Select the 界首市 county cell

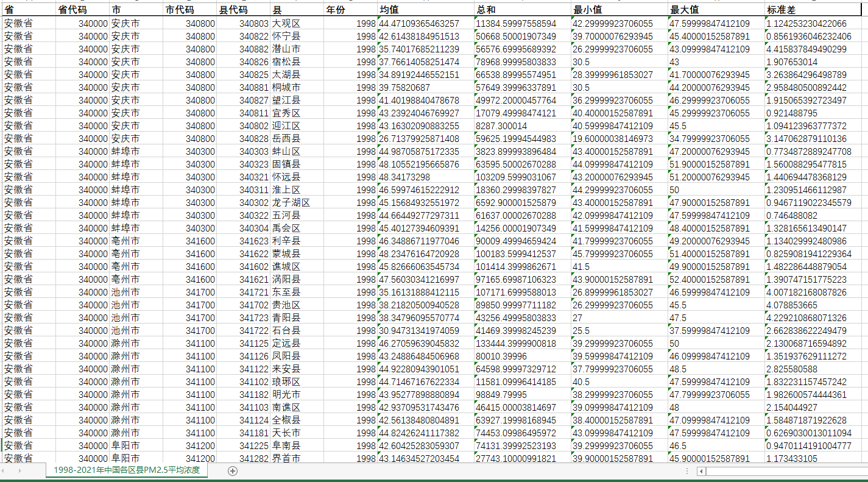[x=297, y=458]
